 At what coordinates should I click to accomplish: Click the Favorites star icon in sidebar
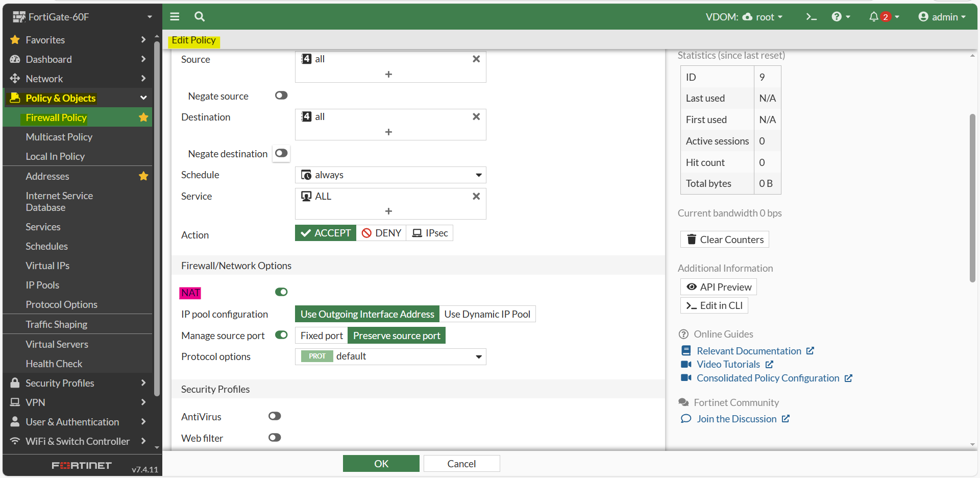click(x=15, y=40)
